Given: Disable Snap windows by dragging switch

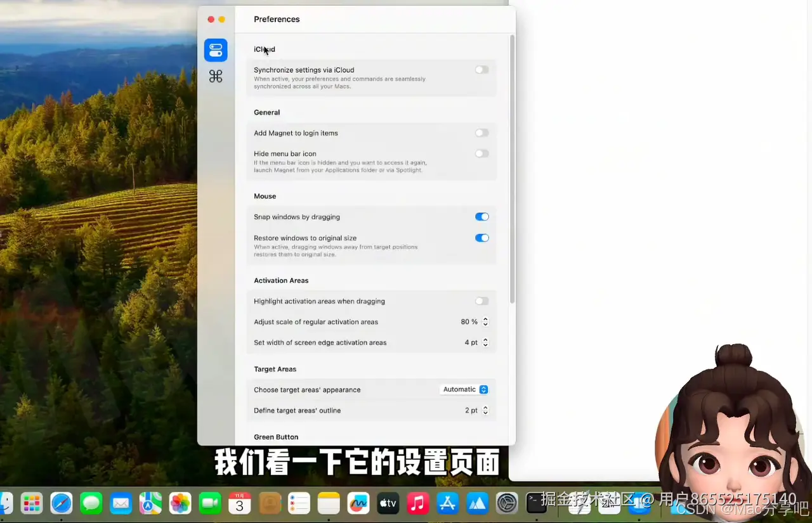Looking at the screenshot, I should click(x=482, y=217).
